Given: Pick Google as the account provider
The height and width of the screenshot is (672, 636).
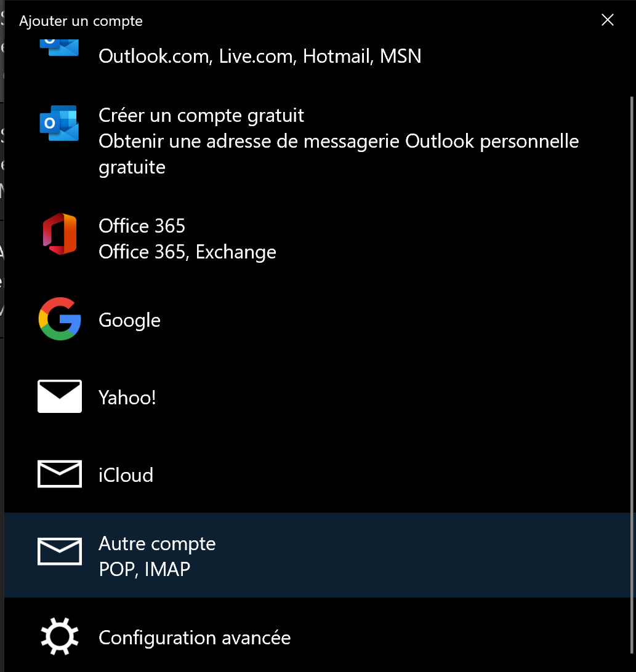Looking at the screenshot, I should point(129,320).
